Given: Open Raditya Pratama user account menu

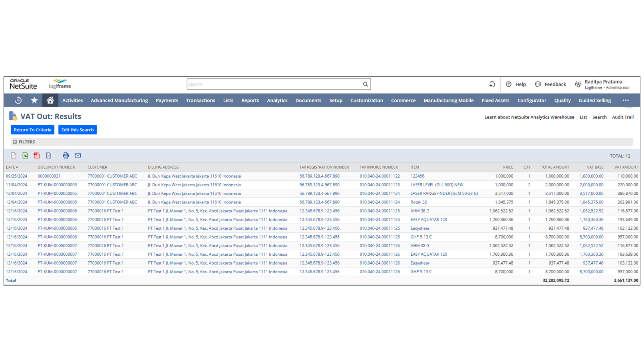Looking at the screenshot, I should click(x=607, y=84).
